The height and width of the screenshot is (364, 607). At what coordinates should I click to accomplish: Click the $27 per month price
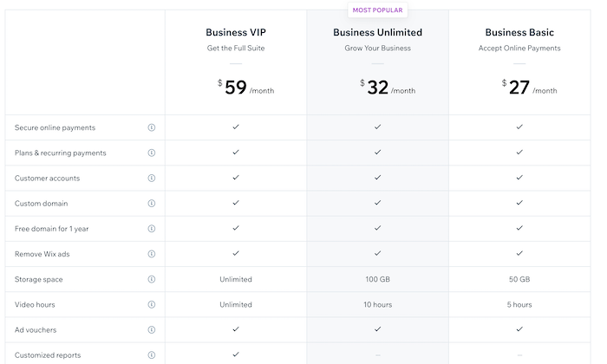(x=529, y=87)
